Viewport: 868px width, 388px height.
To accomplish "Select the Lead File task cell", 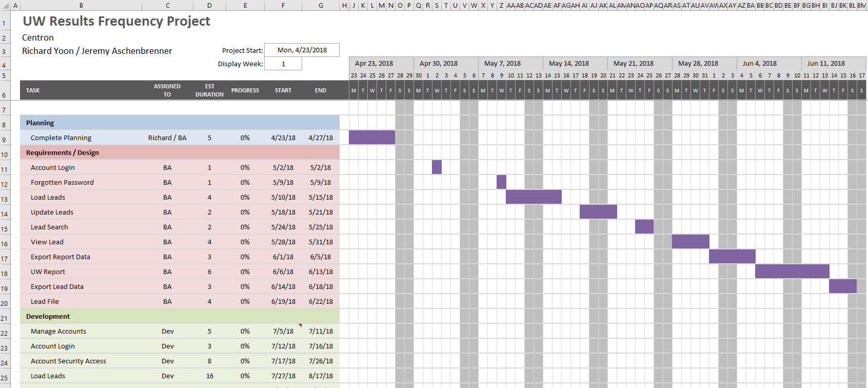I will pos(81,301).
